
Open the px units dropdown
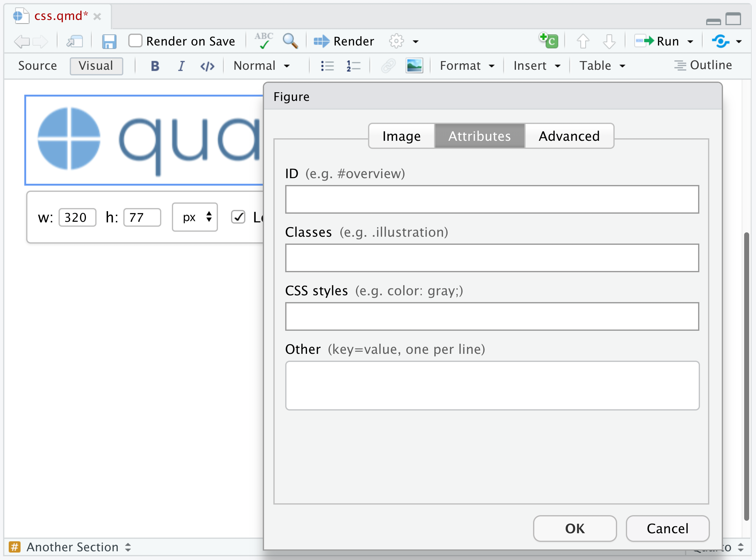point(195,217)
